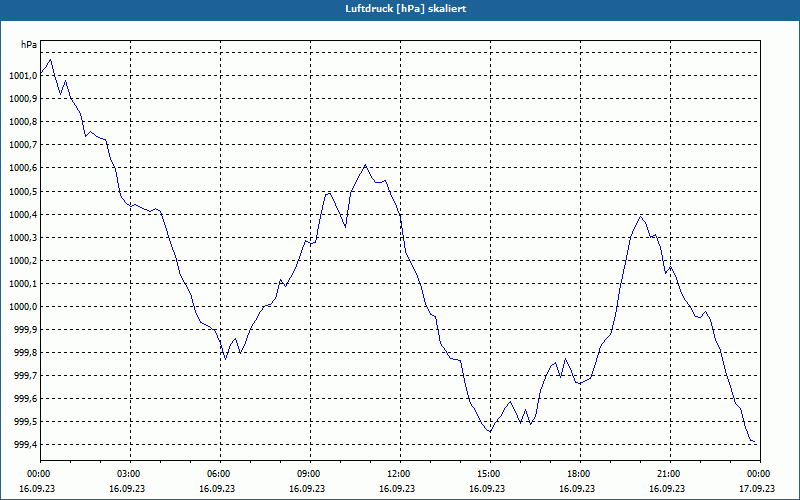
Task: Select the 1001,0 y-axis value
Action: click(x=23, y=76)
